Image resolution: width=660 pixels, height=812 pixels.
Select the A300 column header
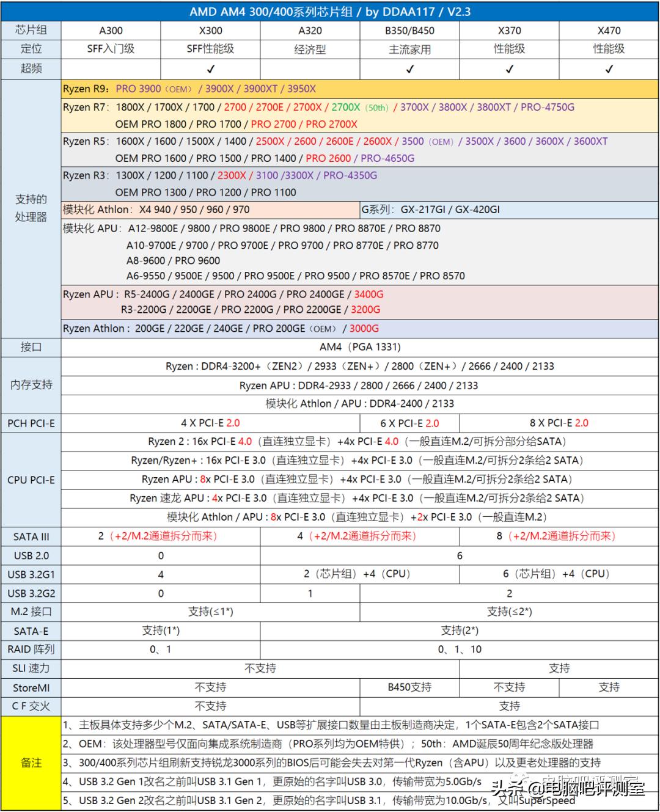[x=112, y=30]
